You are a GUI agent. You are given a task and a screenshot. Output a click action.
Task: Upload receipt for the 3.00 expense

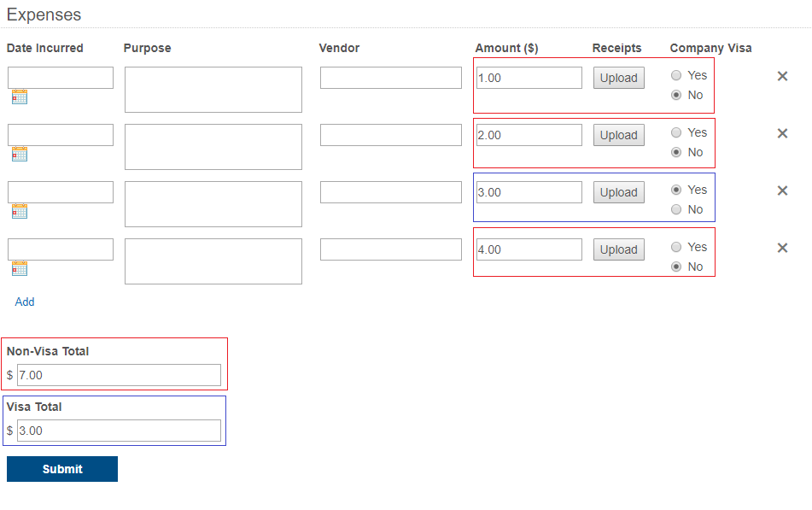tap(618, 192)
